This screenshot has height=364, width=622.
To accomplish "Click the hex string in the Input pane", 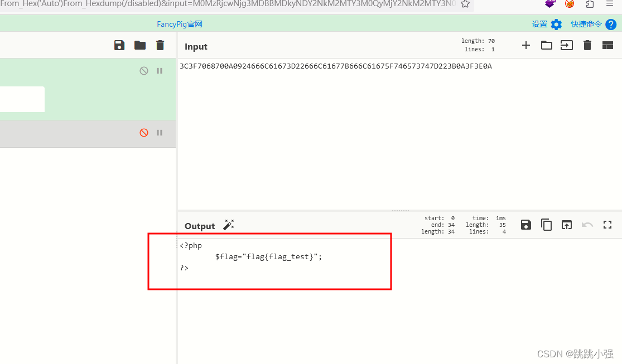I will [x=336, y=66].
